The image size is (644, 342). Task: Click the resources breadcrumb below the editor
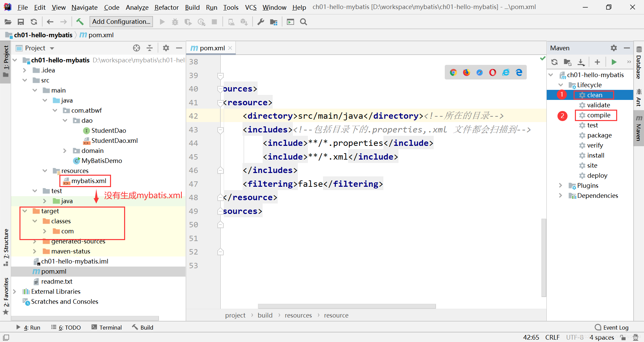point(298,315)
